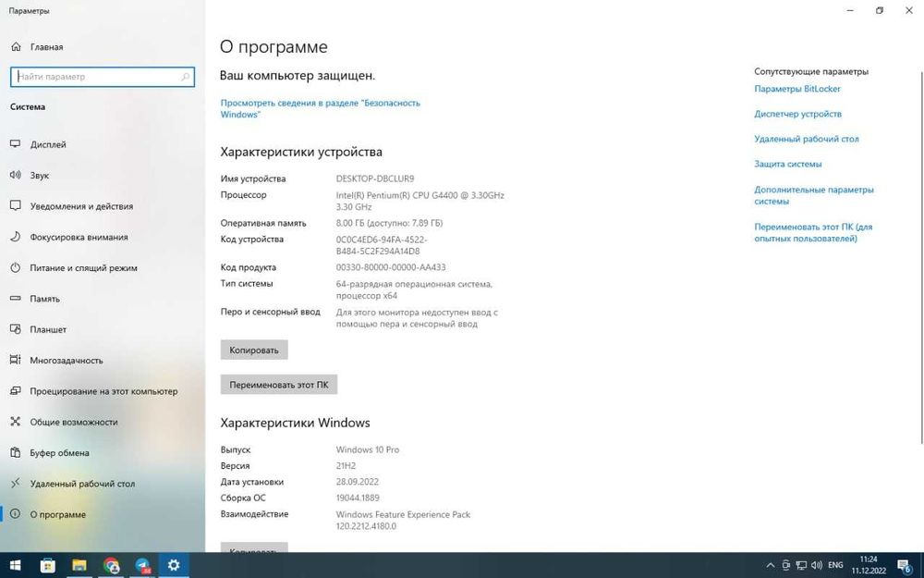Click the 8.00 ГБ RAM value
924x578 pixels.
pos(389,223)
